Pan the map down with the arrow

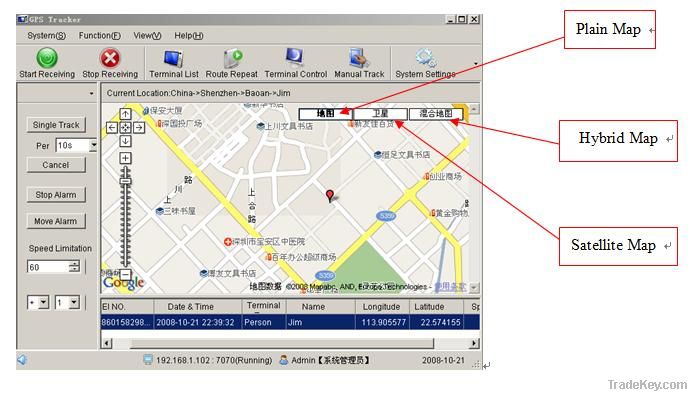[125, 141]
